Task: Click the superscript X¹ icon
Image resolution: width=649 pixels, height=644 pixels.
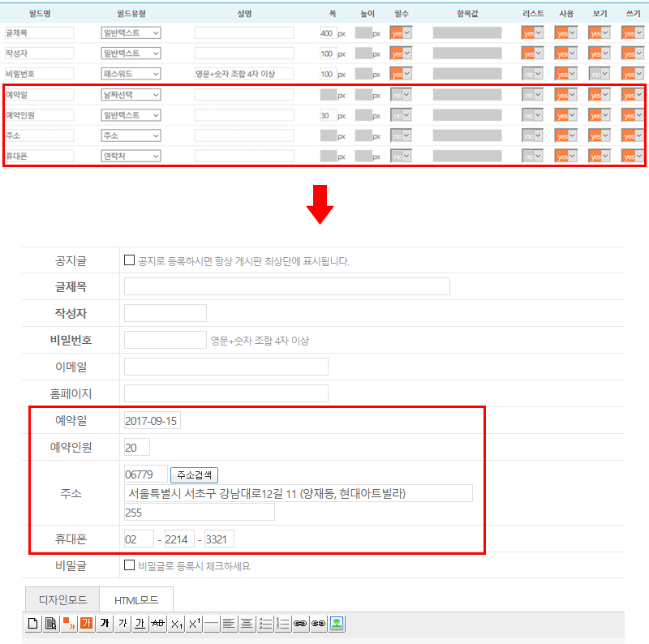Action: tap(194, 624)
